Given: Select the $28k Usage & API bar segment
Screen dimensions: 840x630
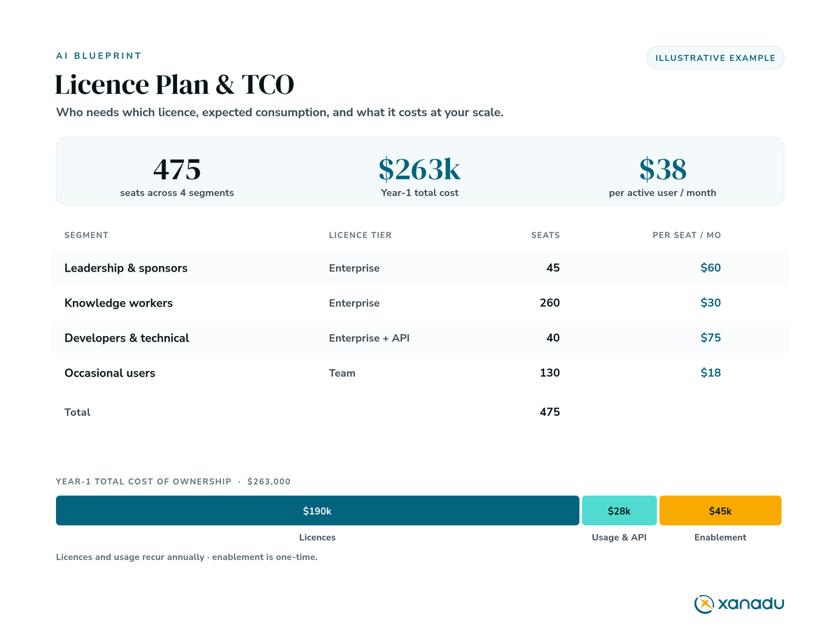Looking at the screenshot, I should tap(619, 510).
